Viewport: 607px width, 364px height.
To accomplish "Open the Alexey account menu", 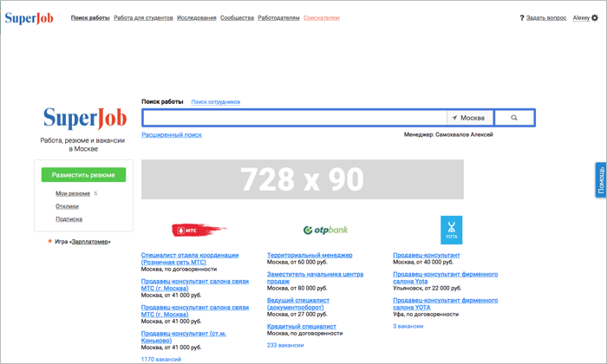I will coord(580,17).
